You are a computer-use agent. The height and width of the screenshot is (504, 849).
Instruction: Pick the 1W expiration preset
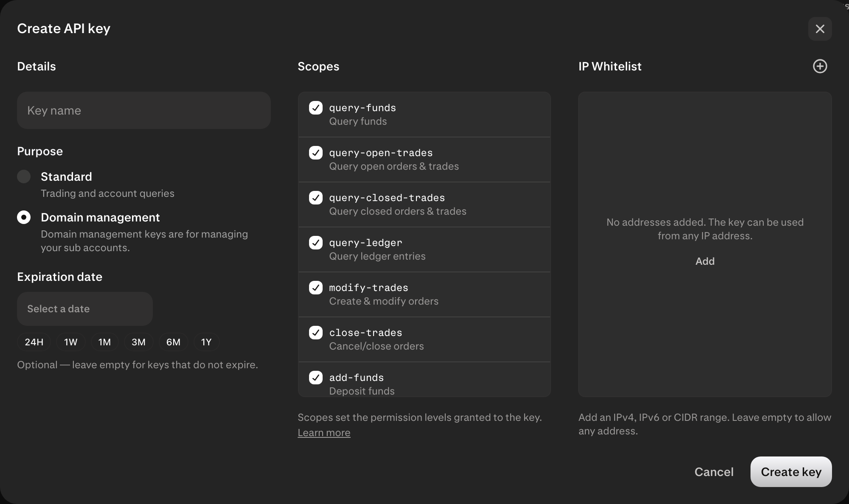pyautogui.click(x=71, y=342)
